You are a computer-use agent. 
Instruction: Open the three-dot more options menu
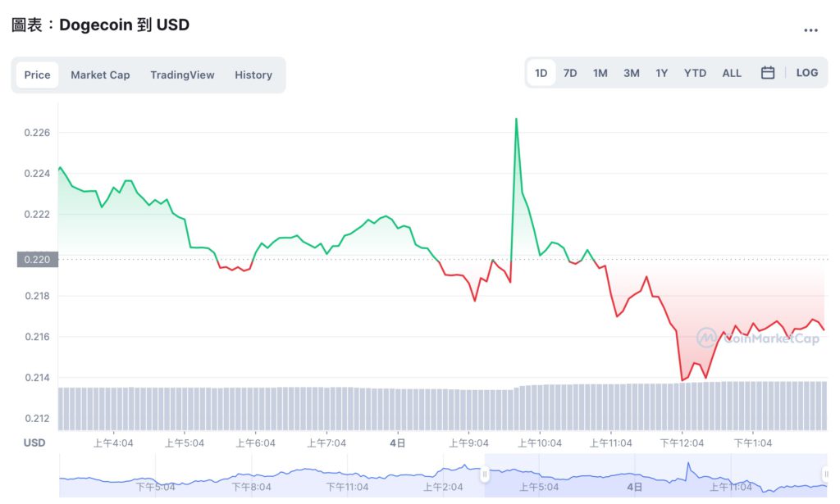pyautogui.click(x=810, y=30)
